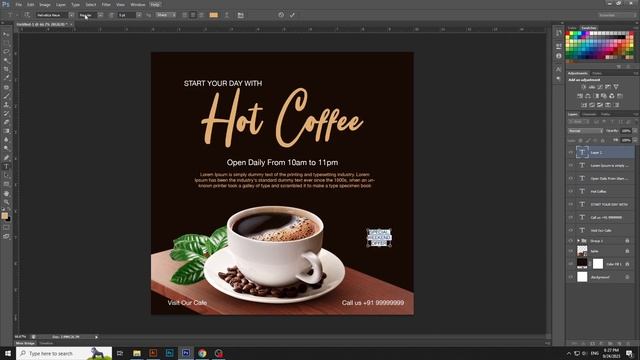The height and width of the screenshot is (360, 640).
Task: Select the Zoom tool
Action: pos(6,202)
